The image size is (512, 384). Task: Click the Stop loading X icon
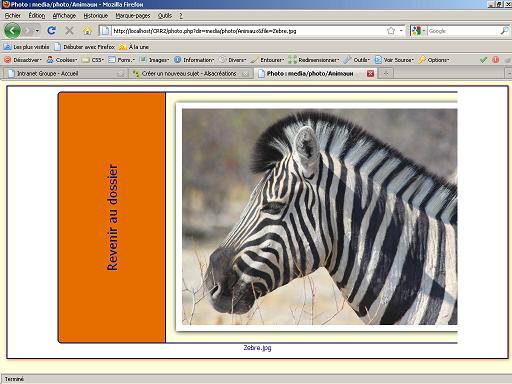[x=69, y=31]
